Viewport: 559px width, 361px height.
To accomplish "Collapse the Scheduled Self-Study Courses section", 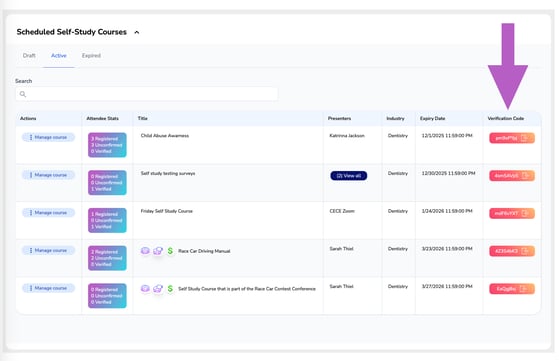I will coord(137,32).
